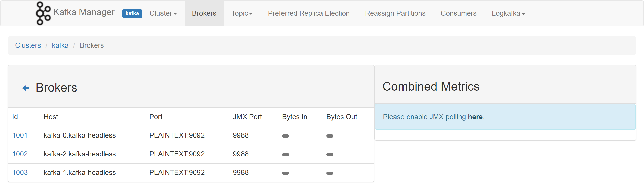Click Bytes Out dash icon for broker 1002
The height and width of the screenshot is (183, 644).
tap(330, 155)
